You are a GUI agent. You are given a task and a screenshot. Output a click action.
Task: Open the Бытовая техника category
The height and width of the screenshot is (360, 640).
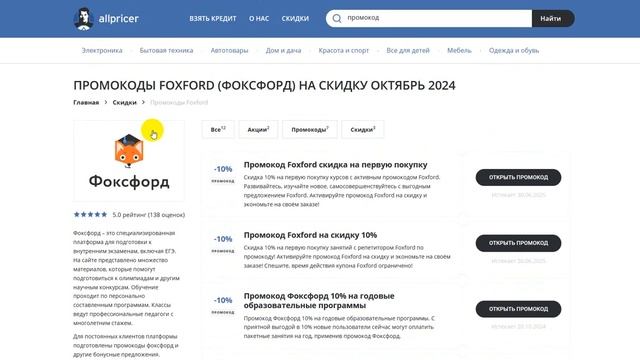pyautogui.click(x=166, y=51)
